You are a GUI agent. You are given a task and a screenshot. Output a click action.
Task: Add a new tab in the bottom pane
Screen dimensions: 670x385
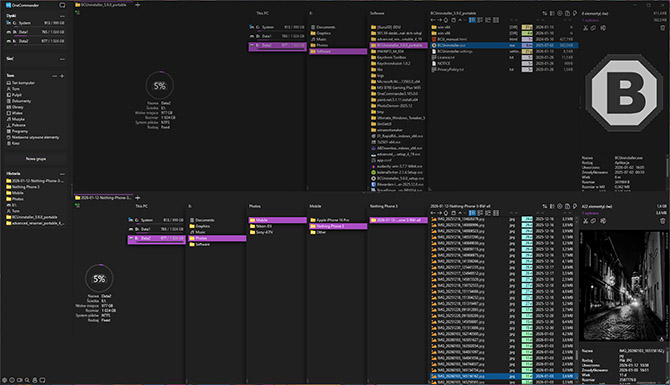click(138, 198)
